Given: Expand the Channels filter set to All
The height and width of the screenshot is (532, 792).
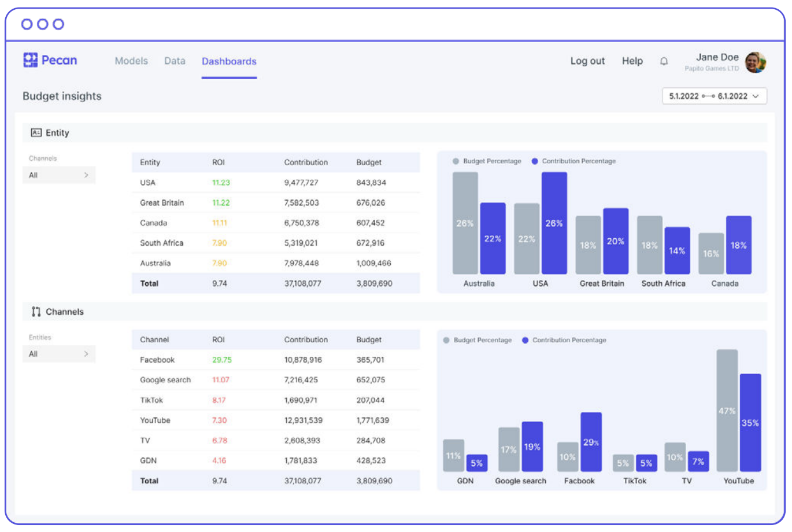Looking at the screenshot, I should pos(59,175).
